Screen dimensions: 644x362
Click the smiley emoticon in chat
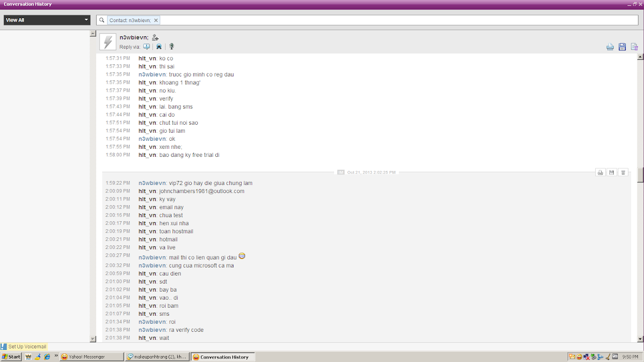tap(242, 256)
